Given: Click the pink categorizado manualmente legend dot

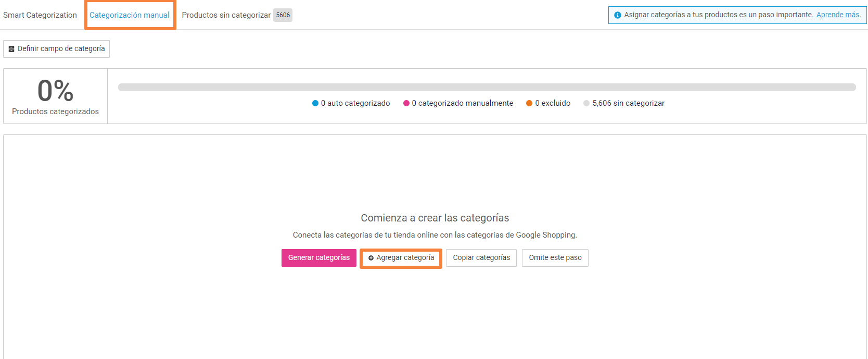Looking at the screenshot, I should (x=406, y=103).
